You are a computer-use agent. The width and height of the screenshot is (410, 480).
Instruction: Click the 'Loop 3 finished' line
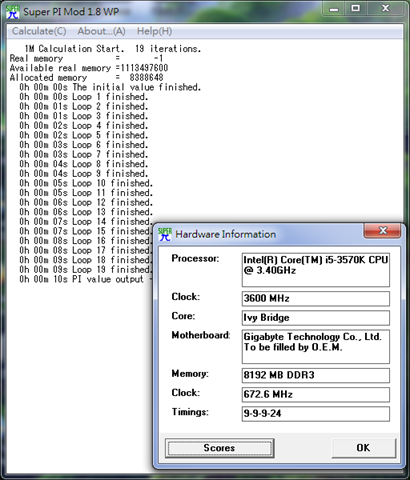coord(83,116)
